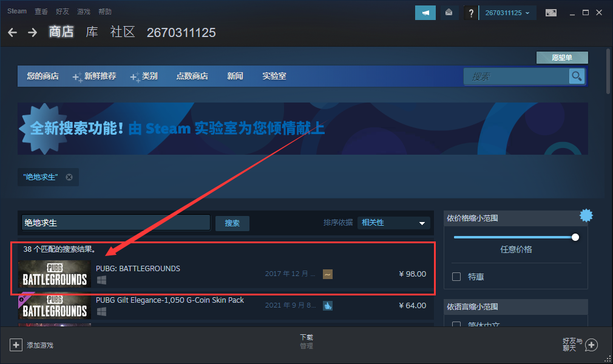The height and width of the screenshot is (364, 613).
Task: Click the 2021 年 9 月 release date
Action: (x=290, y=306)
